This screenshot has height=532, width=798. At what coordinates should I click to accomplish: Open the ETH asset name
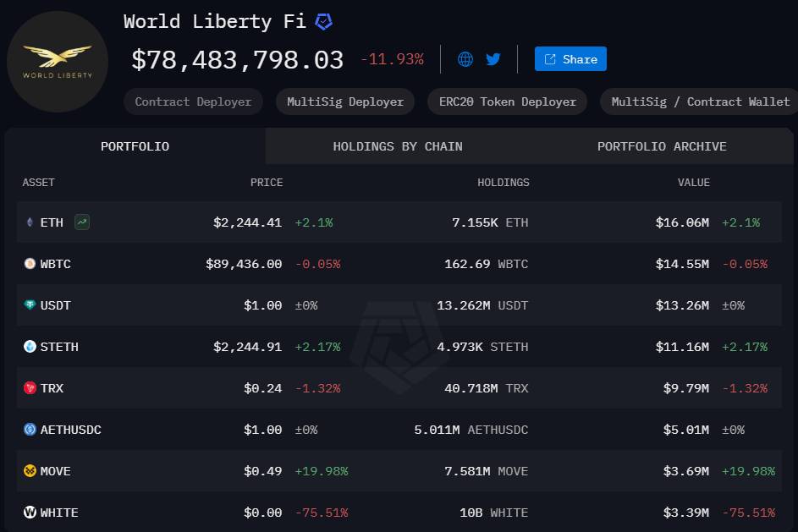pyautogui.click(x=52, y=222)
